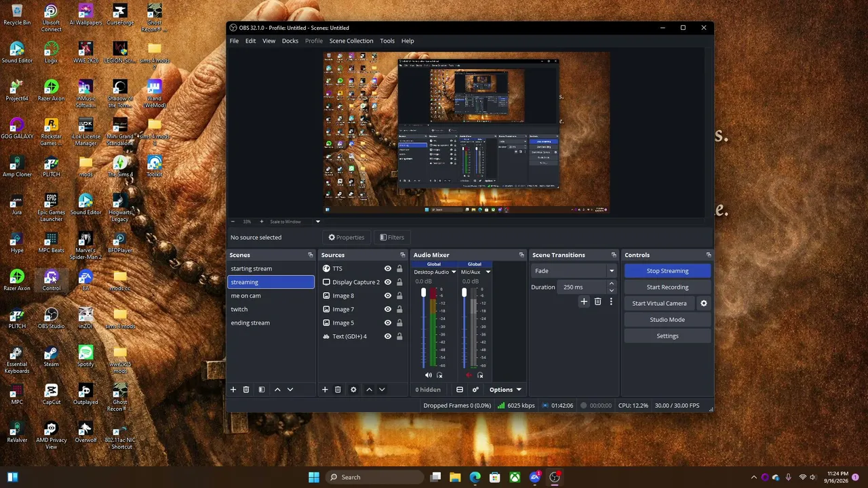Open OBS Settings from the Controls panel
Screen dimensions: 868x488
[667, 336]
